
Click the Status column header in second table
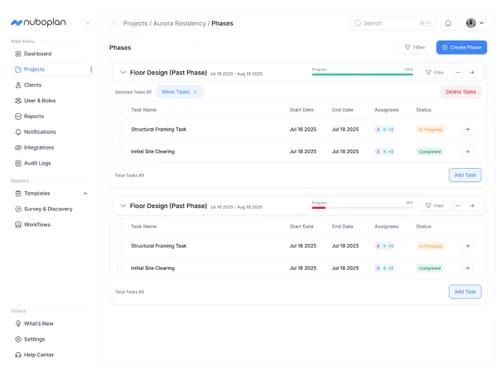(x=423, y=226)
